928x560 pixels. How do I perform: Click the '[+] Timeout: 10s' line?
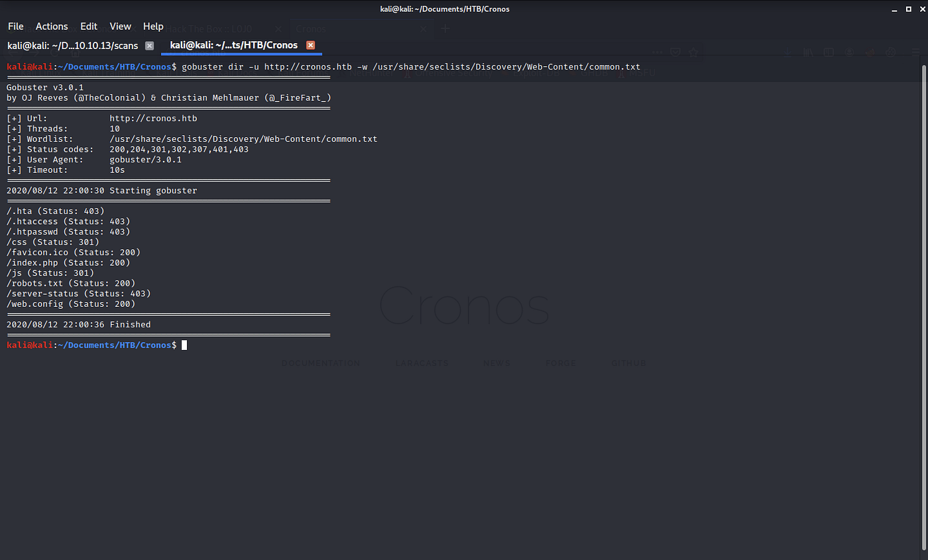[x=66, y=170]
